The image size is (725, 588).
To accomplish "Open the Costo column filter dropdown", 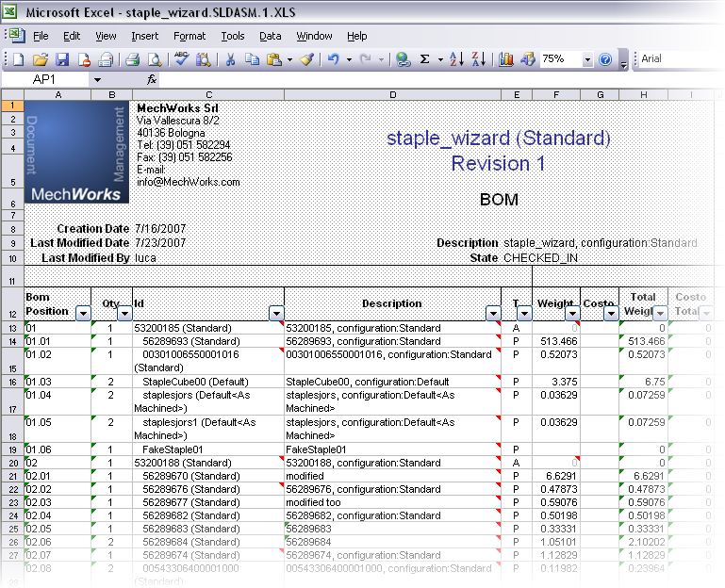I will coord(611,314).
